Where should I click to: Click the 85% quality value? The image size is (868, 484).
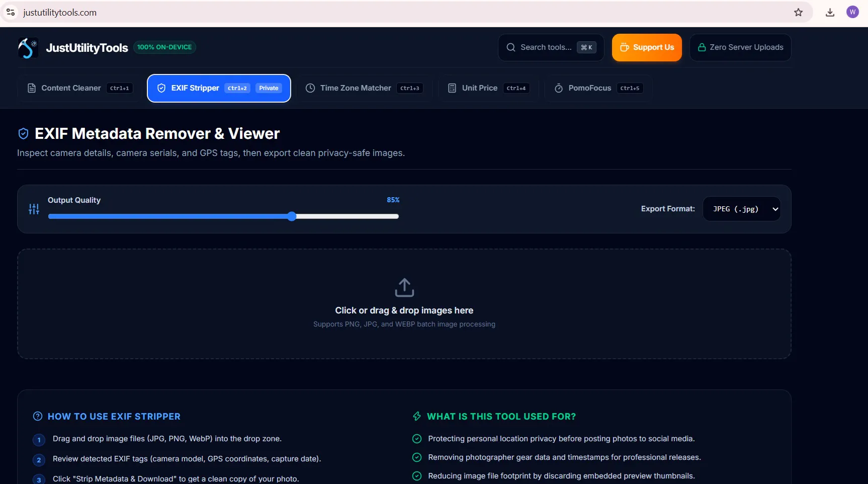[x=393, y=200]
